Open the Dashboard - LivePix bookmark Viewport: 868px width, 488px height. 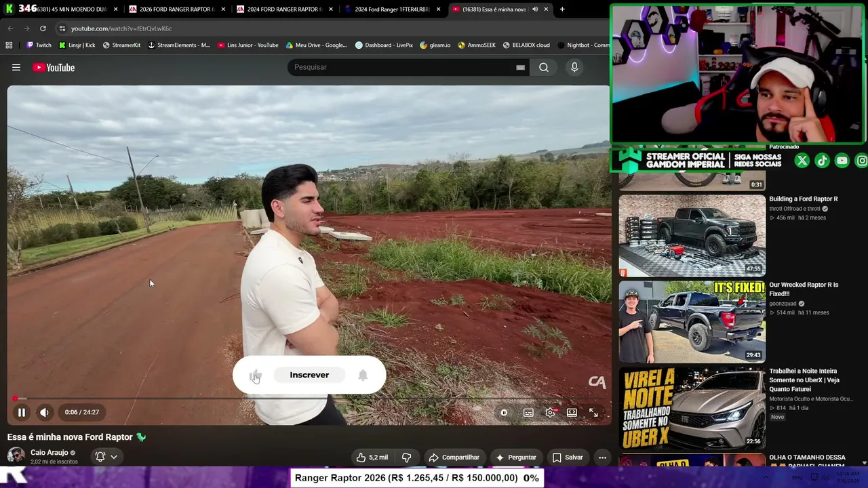(384, 45)
